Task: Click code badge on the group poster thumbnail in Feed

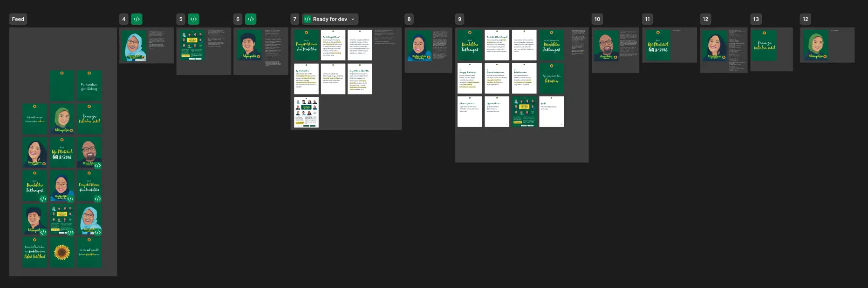Action: click(x=70, y=232)
